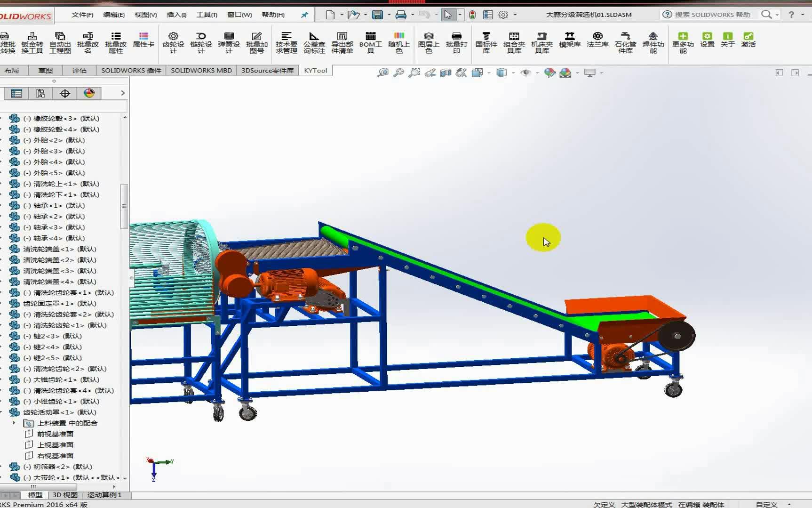The image size is (812, 508).
Task: Start the 齿轮设计 gear design tool
Action: (x=173, y=42)
